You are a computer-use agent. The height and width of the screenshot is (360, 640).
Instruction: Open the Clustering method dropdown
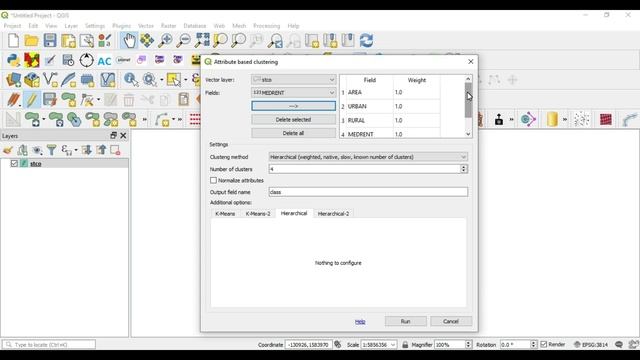(x=368, y=157)
